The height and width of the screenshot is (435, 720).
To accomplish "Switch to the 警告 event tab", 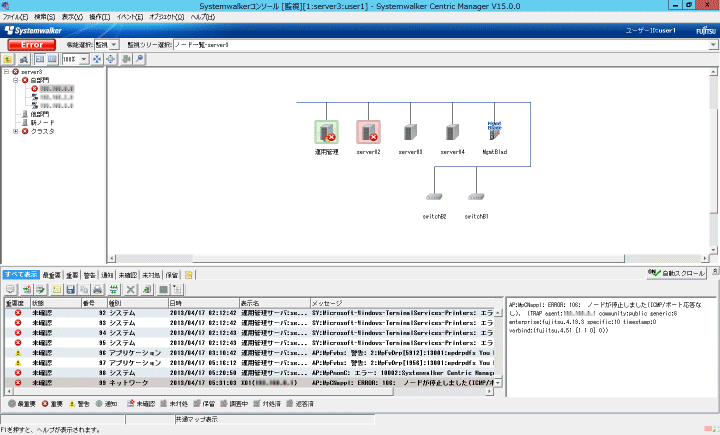I will (x=89, y=275).
